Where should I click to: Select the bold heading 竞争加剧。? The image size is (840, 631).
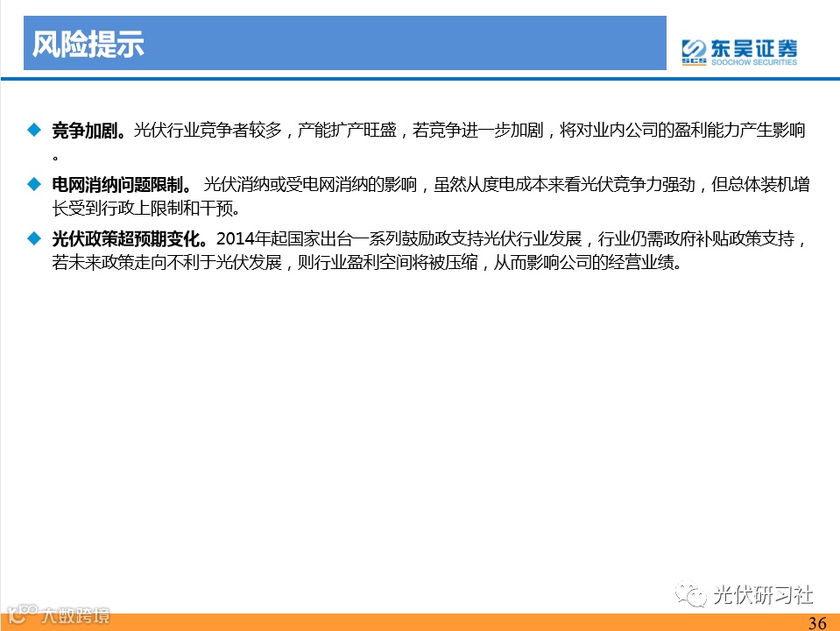(x=89, y=131)
